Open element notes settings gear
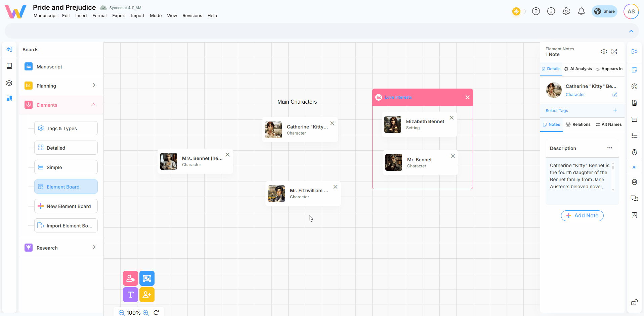Image resolution: width=644 pixels, height=316 pixels. tap(604, 52)
